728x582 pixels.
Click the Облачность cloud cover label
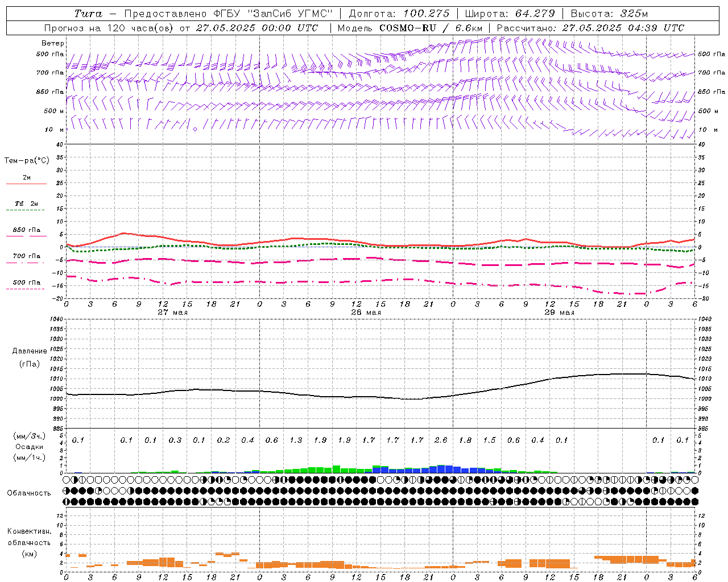[x=29, y=493]
